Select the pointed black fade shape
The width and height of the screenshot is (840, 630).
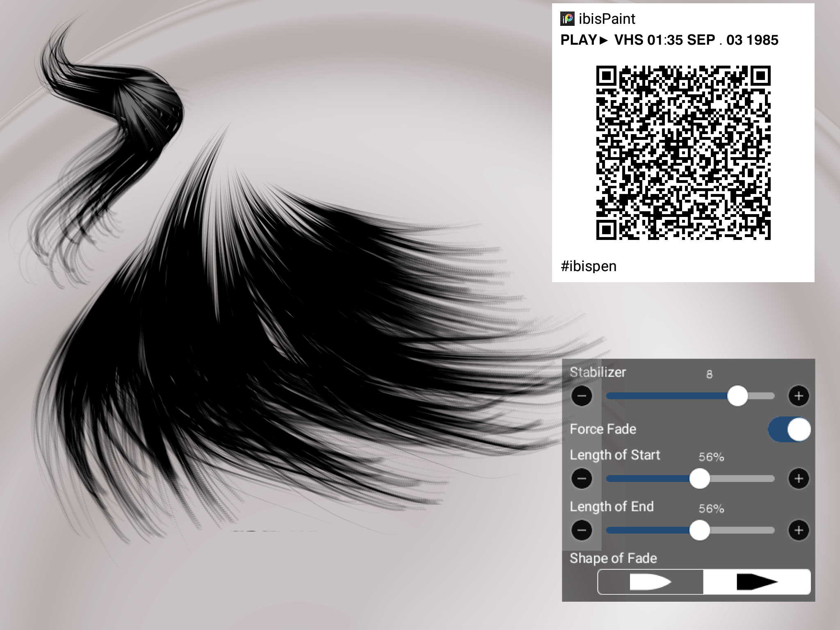click(x=757, y=582)
